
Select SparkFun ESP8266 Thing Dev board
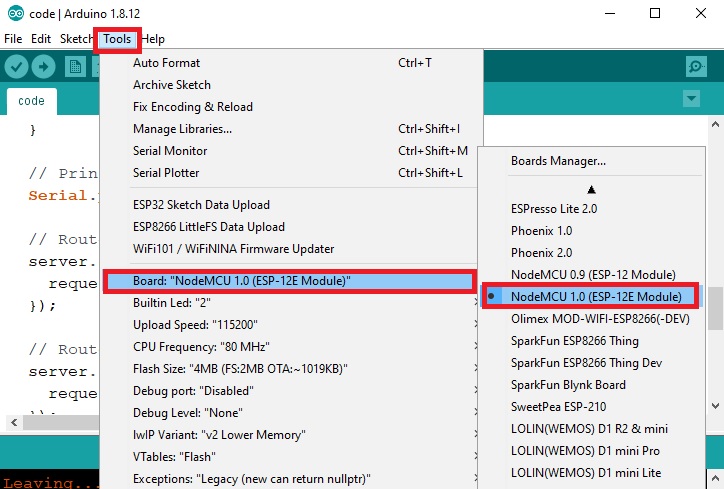[592, 363]
